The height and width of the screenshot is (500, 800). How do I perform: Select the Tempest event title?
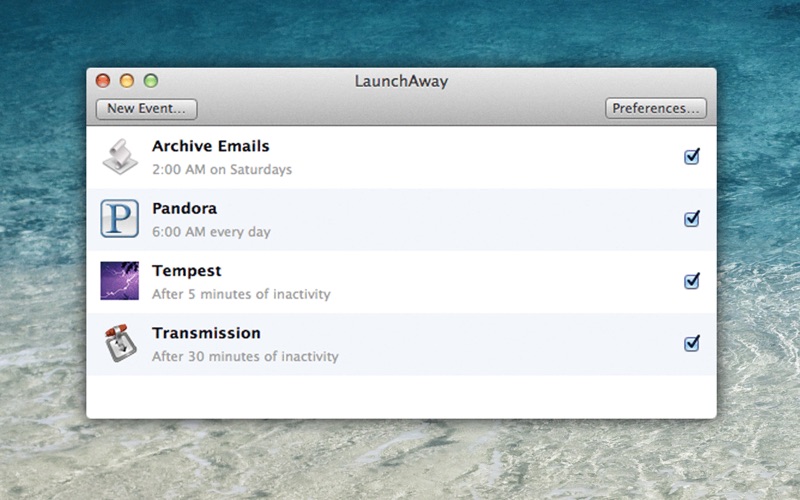click(187, 271)
